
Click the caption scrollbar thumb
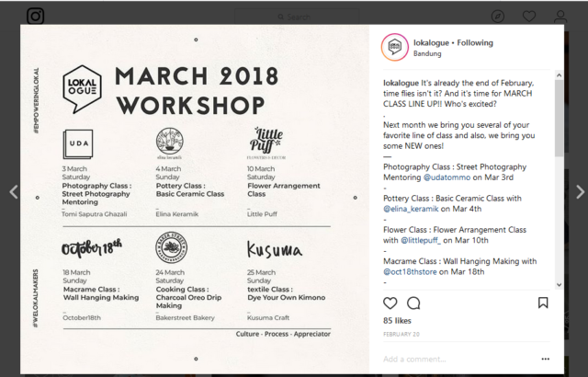pos(559,118)
